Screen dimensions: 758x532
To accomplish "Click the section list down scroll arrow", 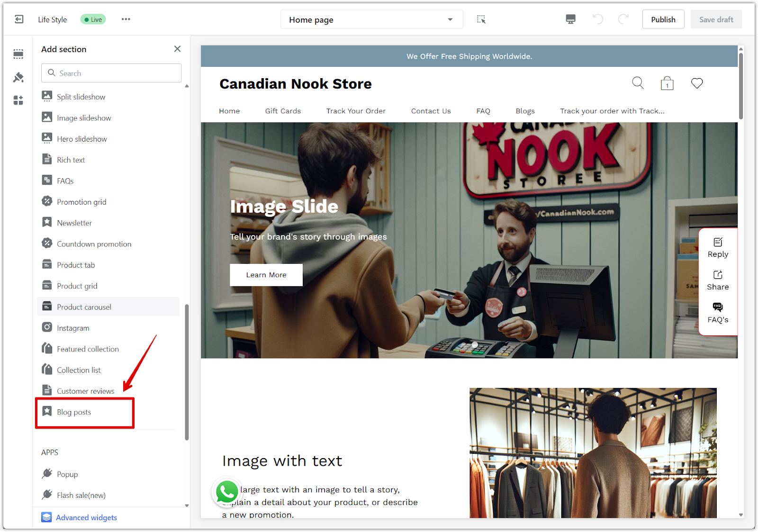I will point(187,505).
